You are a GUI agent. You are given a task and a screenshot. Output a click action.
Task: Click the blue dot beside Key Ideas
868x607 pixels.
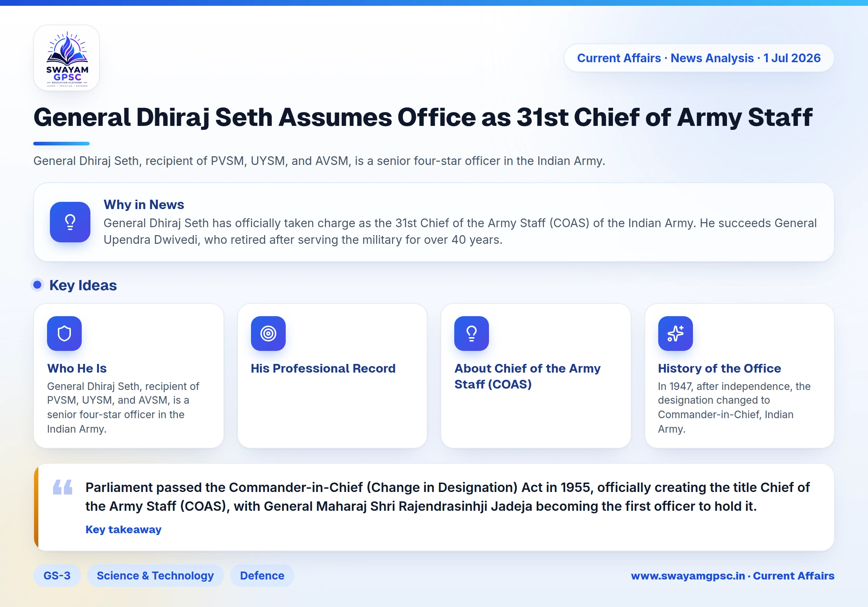[37, 285]
